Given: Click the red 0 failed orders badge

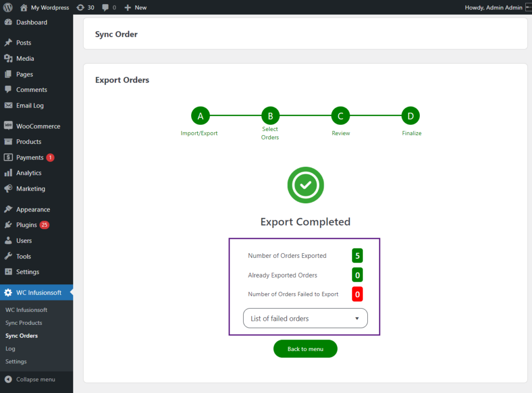Looking at the screenshot, I should click(357, 294).
